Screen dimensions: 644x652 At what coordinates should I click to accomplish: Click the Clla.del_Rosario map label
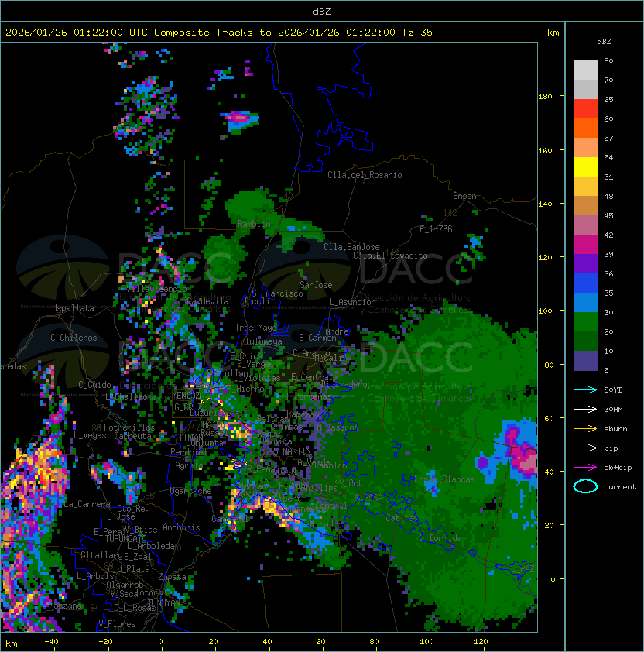pos(365,175)
